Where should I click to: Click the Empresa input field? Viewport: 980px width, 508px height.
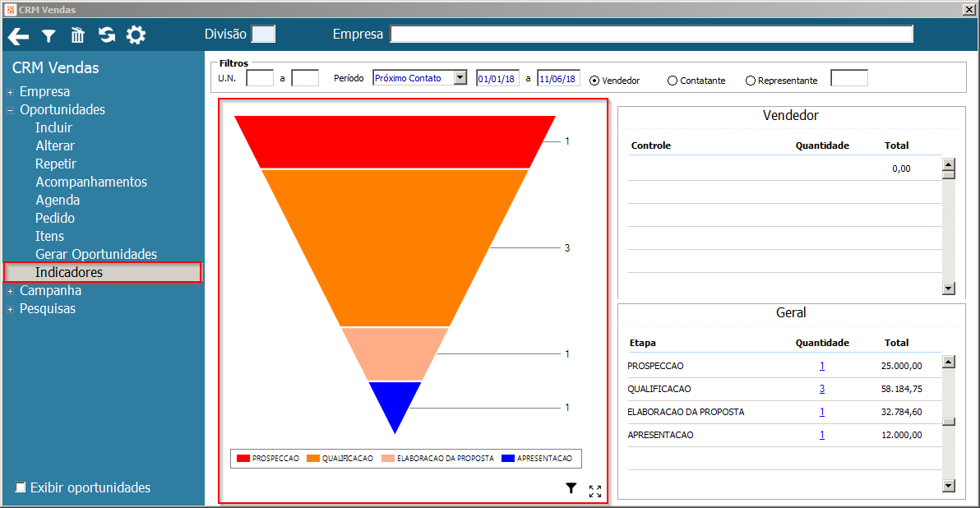coord(651,34)
